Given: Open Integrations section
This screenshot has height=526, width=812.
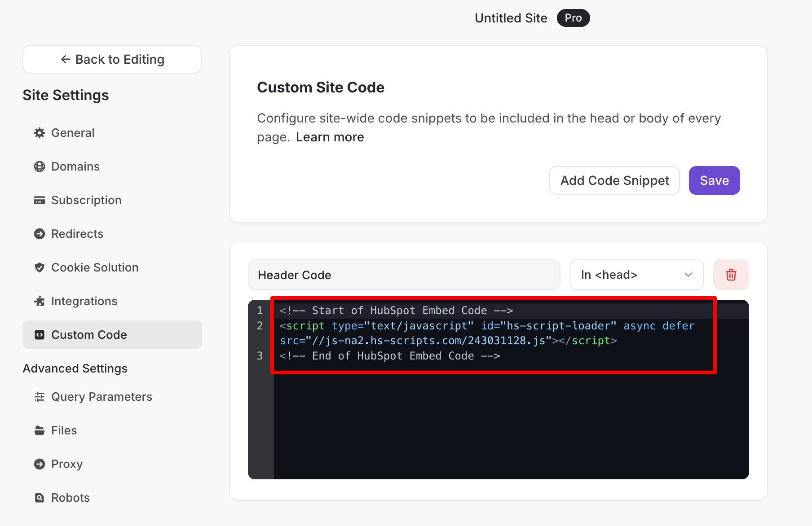Looking at the screenshot, I should (x=112, y=301).
